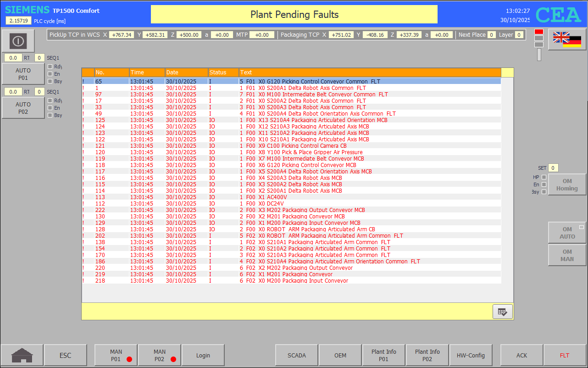This screenshot has width=588, height=368.
Task: Click the PLC cycle time field
Action: [x=19, y=21]
